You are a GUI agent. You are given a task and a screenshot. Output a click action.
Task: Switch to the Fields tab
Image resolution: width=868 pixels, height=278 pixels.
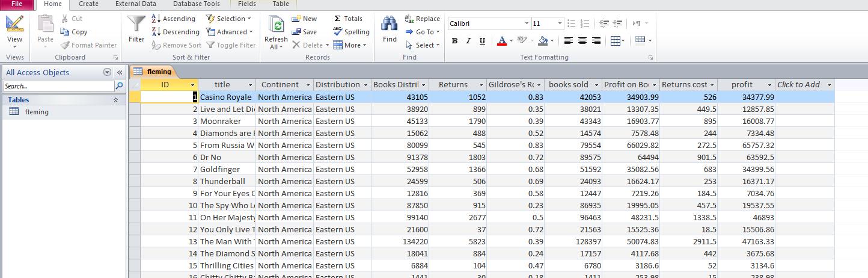coord(247,4)
